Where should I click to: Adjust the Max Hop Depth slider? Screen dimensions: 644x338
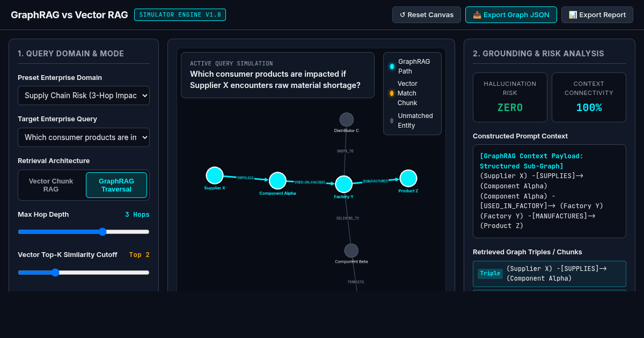pos(84,232)
